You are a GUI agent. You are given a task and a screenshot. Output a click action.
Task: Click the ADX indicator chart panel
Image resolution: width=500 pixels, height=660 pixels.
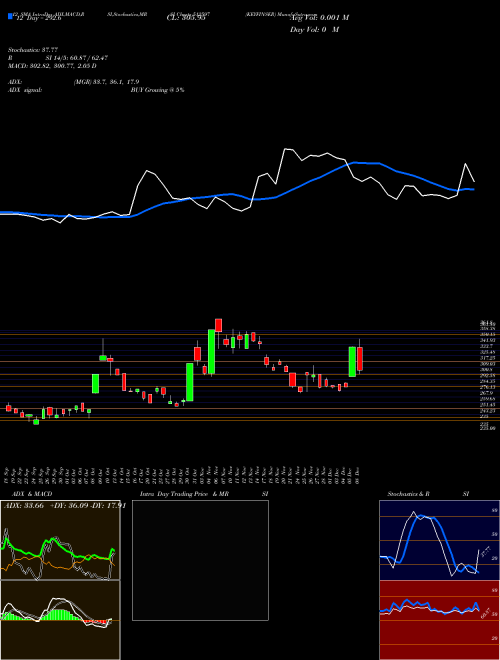click(60, 540)
